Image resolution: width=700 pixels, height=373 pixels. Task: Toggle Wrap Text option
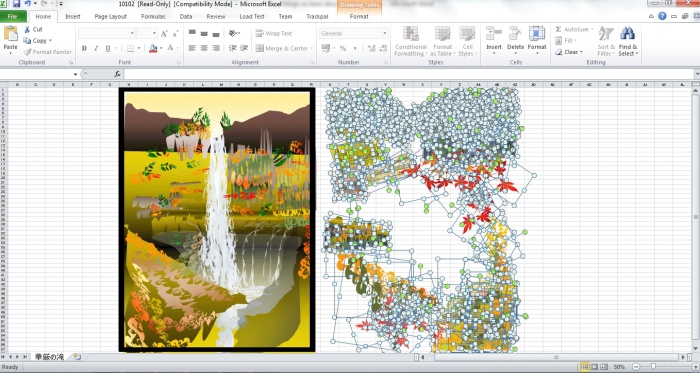coord(273,33)
